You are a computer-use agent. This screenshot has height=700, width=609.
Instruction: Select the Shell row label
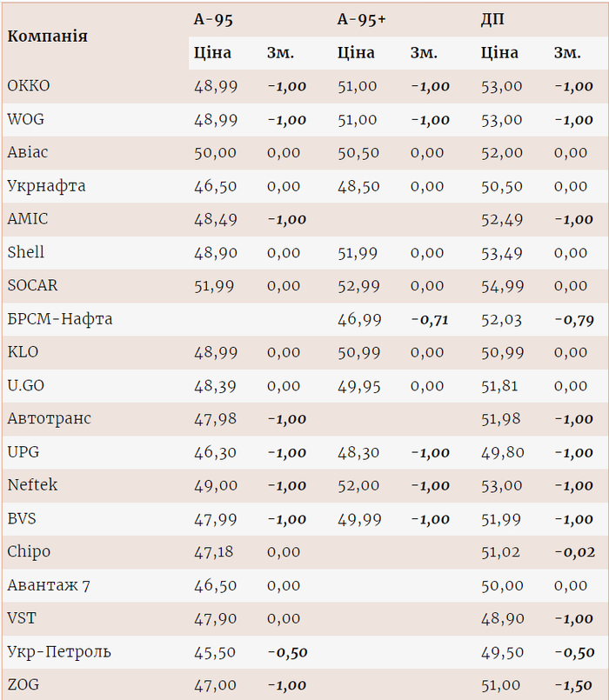click(x=26, y=252)
